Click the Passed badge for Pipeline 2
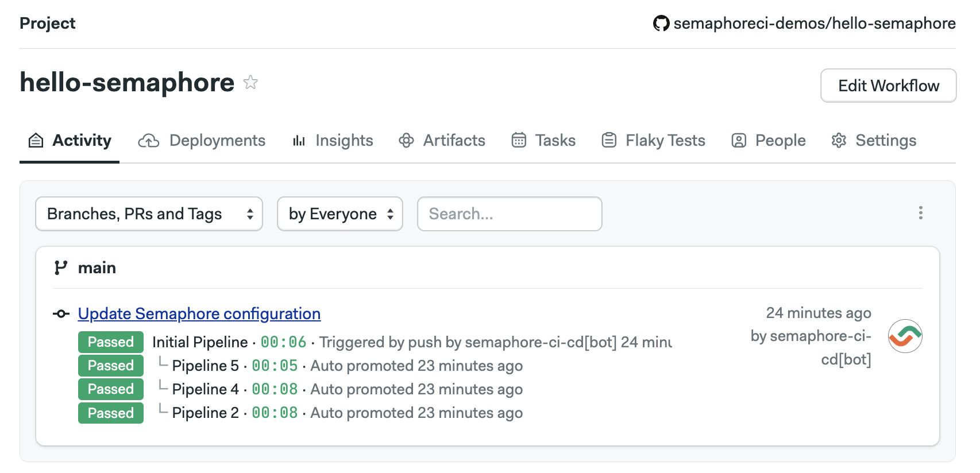 tap(111, 413)
